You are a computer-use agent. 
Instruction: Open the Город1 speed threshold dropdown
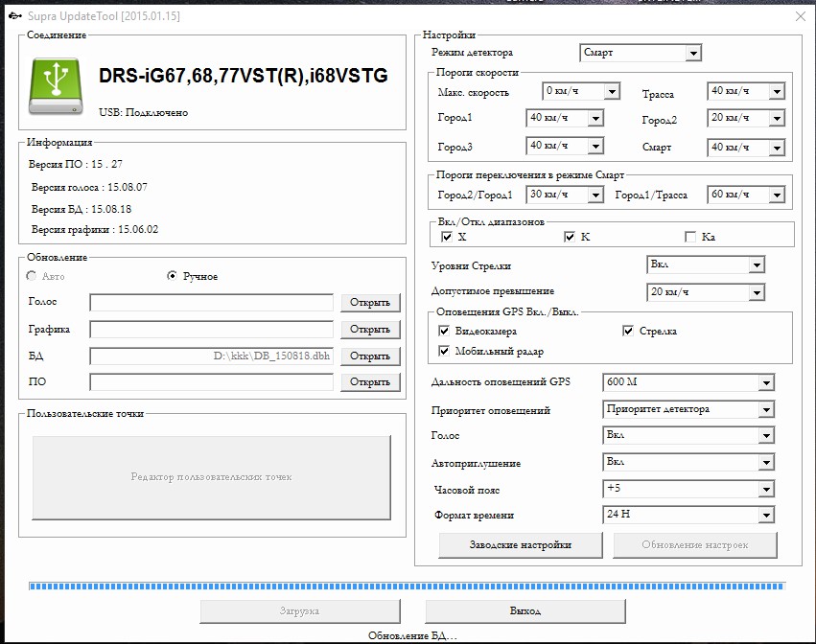[565, 118]
